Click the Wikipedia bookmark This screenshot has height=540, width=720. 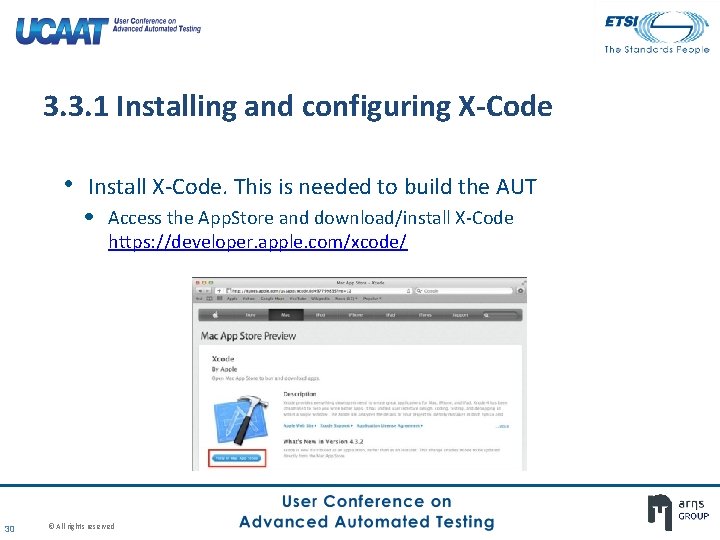tap(320, 298)
